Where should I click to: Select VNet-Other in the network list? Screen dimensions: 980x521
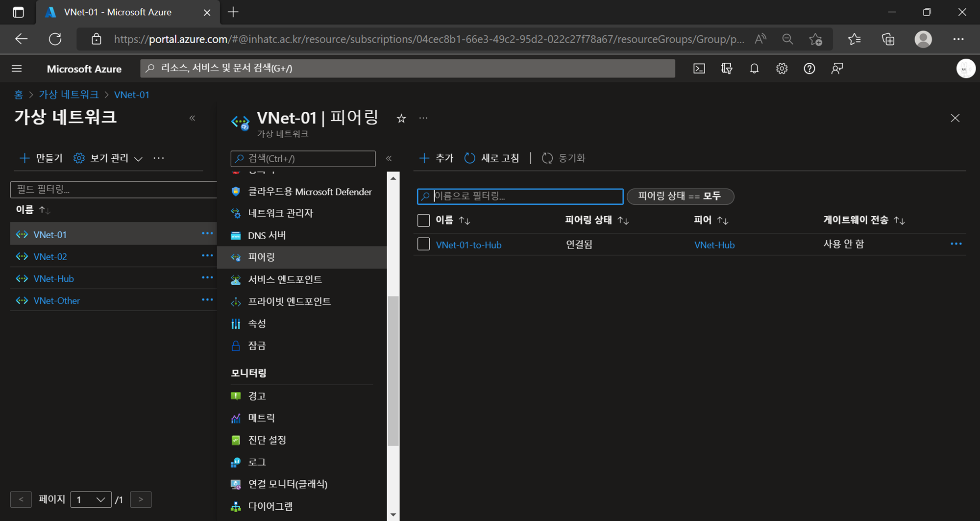pyautogui.click(x=56, y=300)
